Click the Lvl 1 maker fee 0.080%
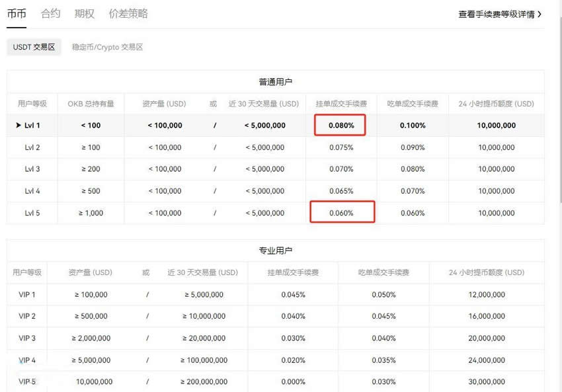The width and height of the screenshot is (562, 392). tap(341, 125)
